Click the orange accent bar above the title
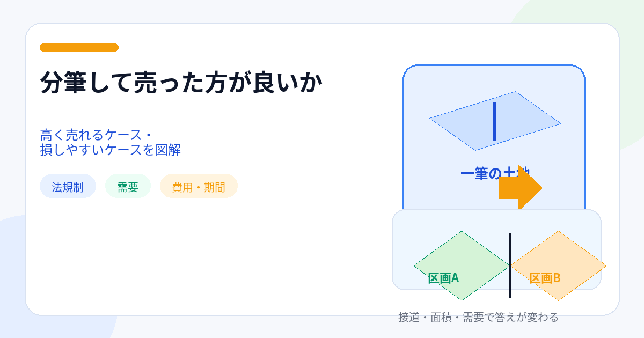The height and width of the screenshot is (338, 644). (79, 48)
